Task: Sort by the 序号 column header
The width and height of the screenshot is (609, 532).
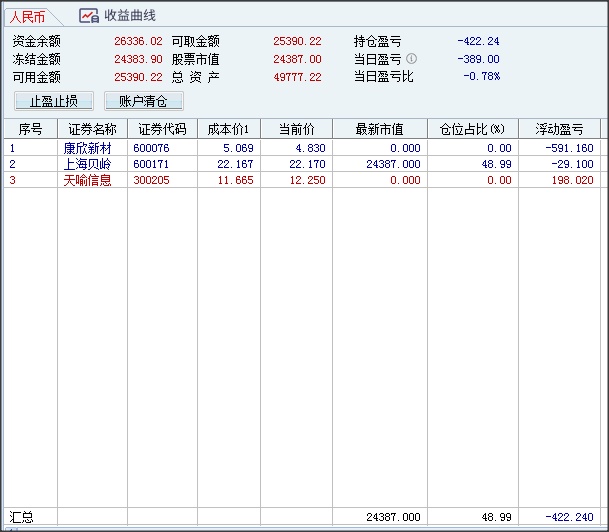Action: 30,129
